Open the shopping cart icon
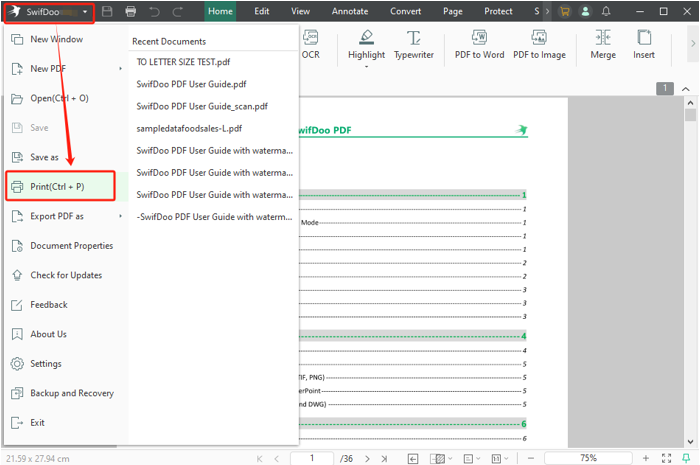 (x=565, y=12)
